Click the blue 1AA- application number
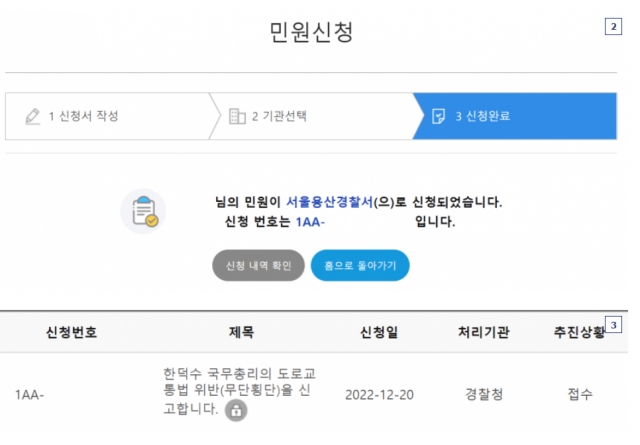The image size is (640, 445). coord(310,222)
